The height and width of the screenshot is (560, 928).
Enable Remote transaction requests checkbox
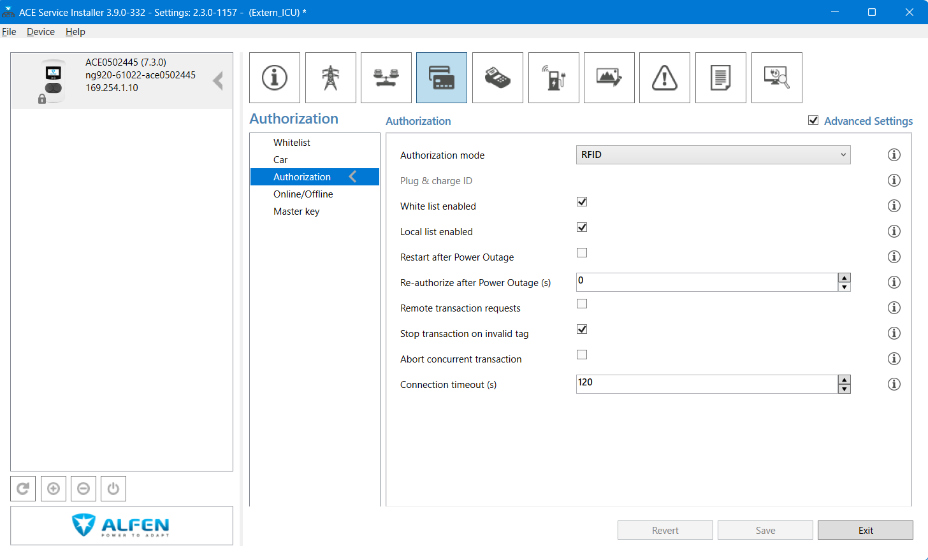582,304
